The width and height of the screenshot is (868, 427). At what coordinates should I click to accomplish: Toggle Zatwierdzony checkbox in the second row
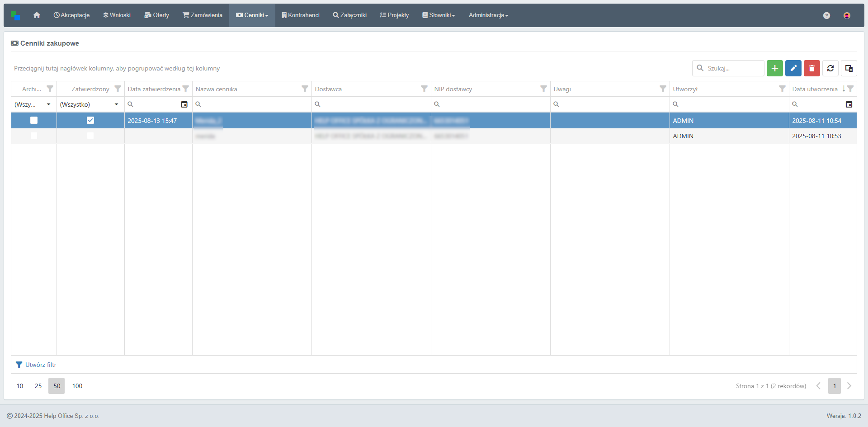(90, 136)
